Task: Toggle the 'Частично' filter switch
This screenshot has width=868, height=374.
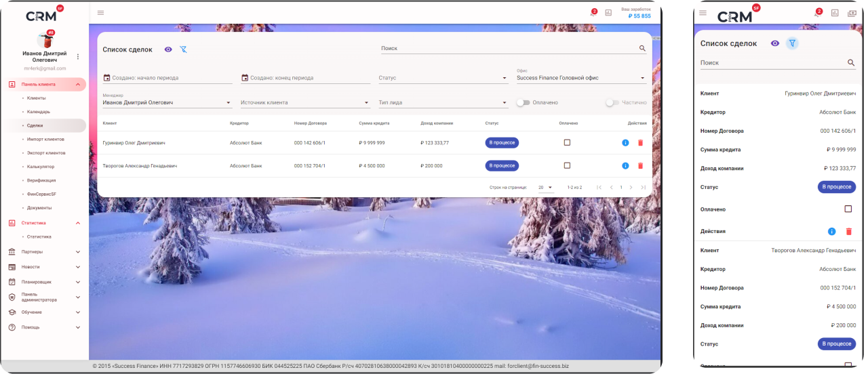Action: coord(612,102)
